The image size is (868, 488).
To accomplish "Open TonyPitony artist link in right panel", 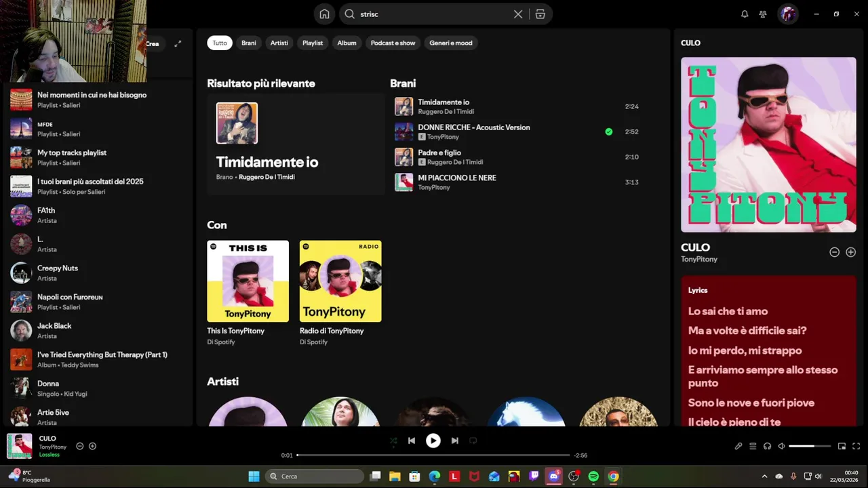I will [x=699, y=259].
